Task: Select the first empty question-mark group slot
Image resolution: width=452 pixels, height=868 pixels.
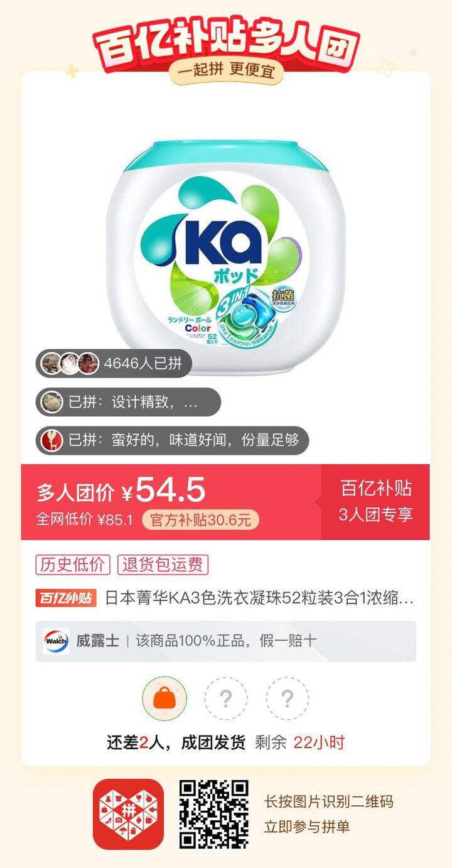Action: 226,698
